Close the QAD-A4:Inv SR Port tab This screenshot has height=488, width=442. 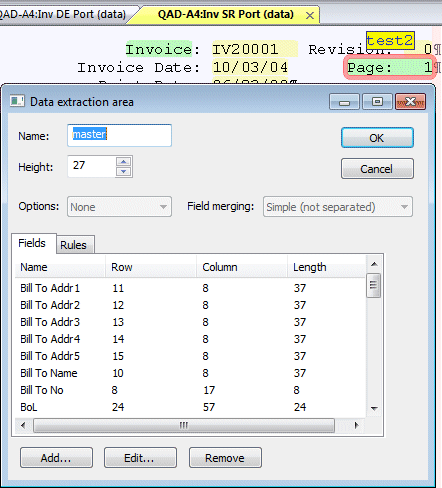[x=310, y=15]
